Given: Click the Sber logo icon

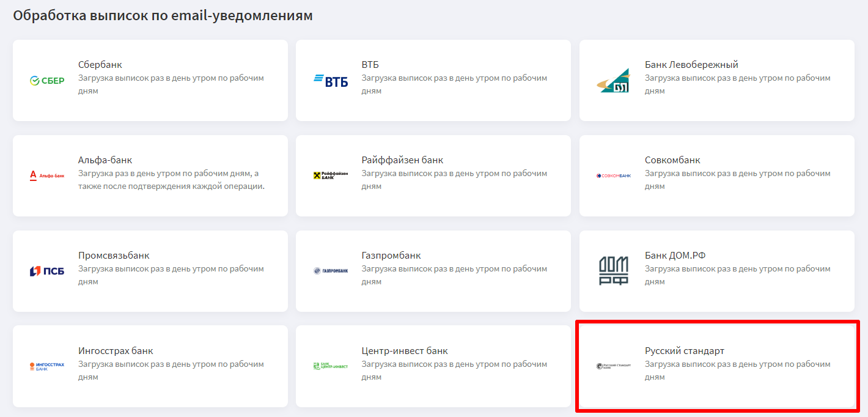Looking at the screenshot, I should pos(47,81).
